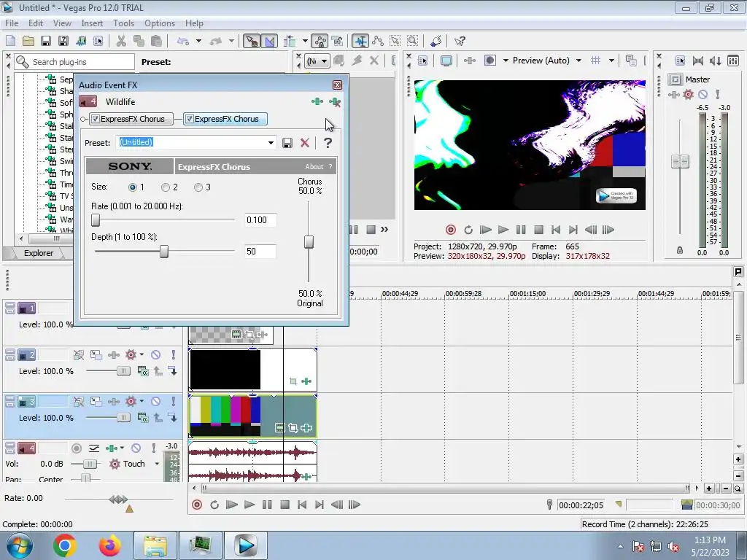Open plug-in help question mark icon
This screenshot has height=560, width=747.
click(328, 143)
